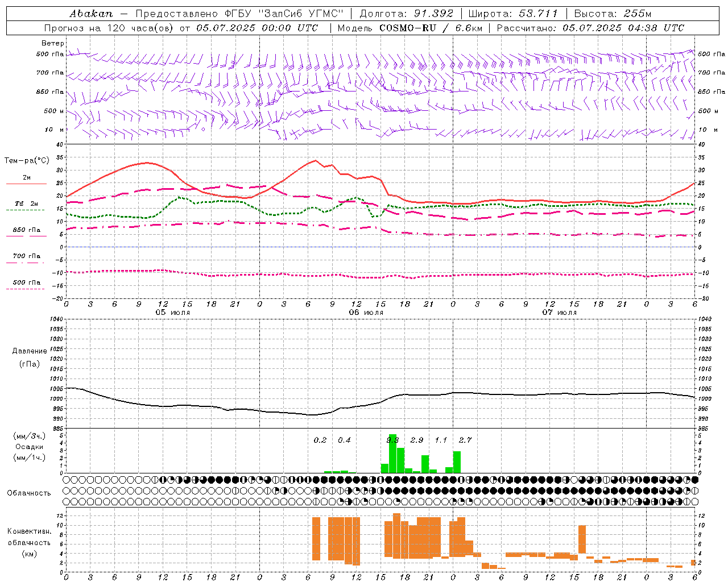Click the elevation label Высота: 255м
728x582 pixels.
pyautogui.click(x=613, y=13)
